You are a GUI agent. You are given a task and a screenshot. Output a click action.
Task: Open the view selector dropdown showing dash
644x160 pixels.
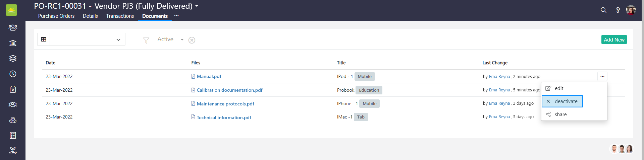point(88,39)
